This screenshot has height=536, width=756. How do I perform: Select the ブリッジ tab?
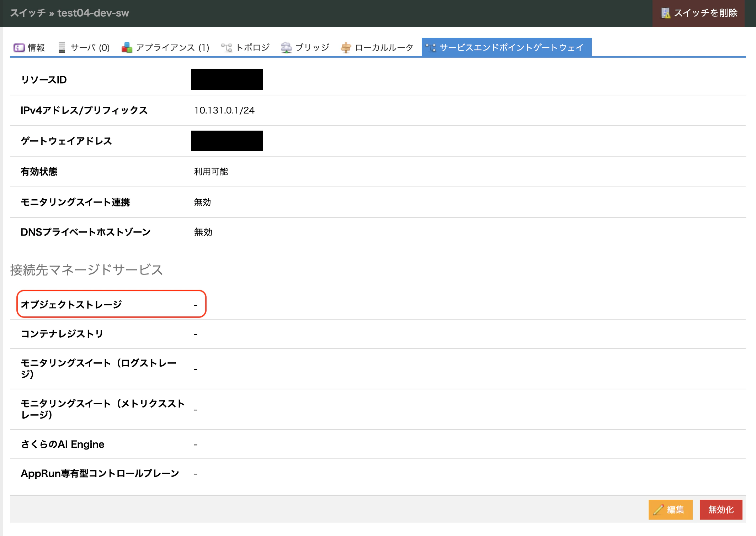click(305, 48)
